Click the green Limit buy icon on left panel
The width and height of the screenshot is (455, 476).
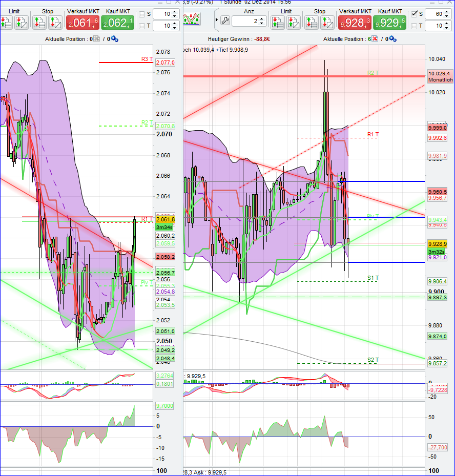(x=5, y=20)
